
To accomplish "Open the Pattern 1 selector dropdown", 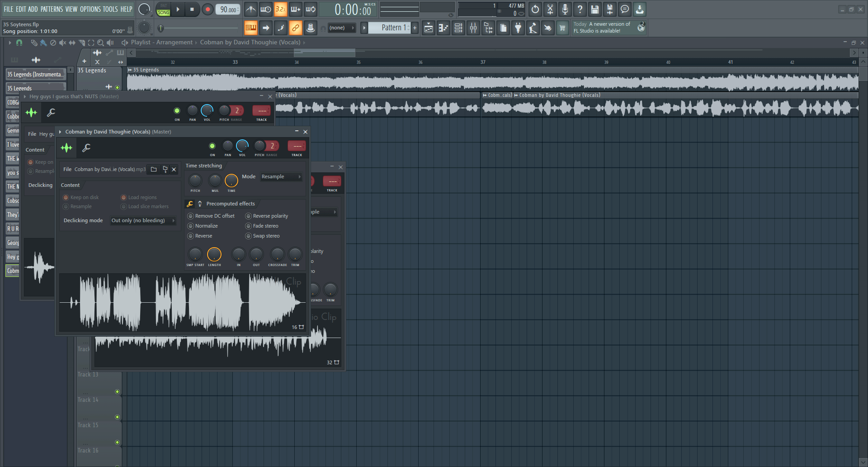I will (392, 28).
